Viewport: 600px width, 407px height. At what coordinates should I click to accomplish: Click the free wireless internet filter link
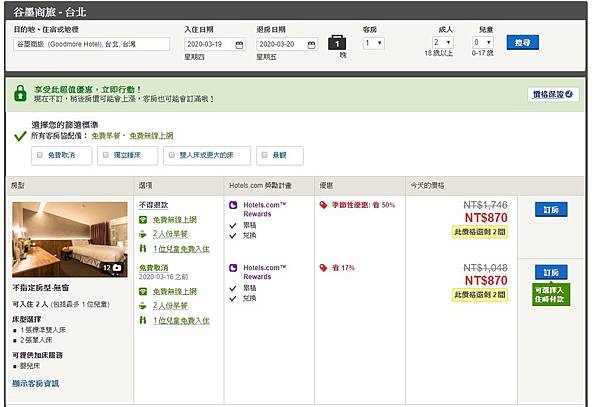(151, 136)
